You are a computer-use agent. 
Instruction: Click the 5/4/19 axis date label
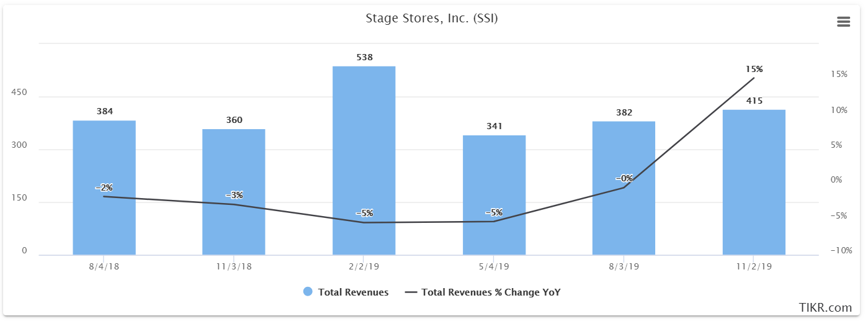(x=494, y=266)
